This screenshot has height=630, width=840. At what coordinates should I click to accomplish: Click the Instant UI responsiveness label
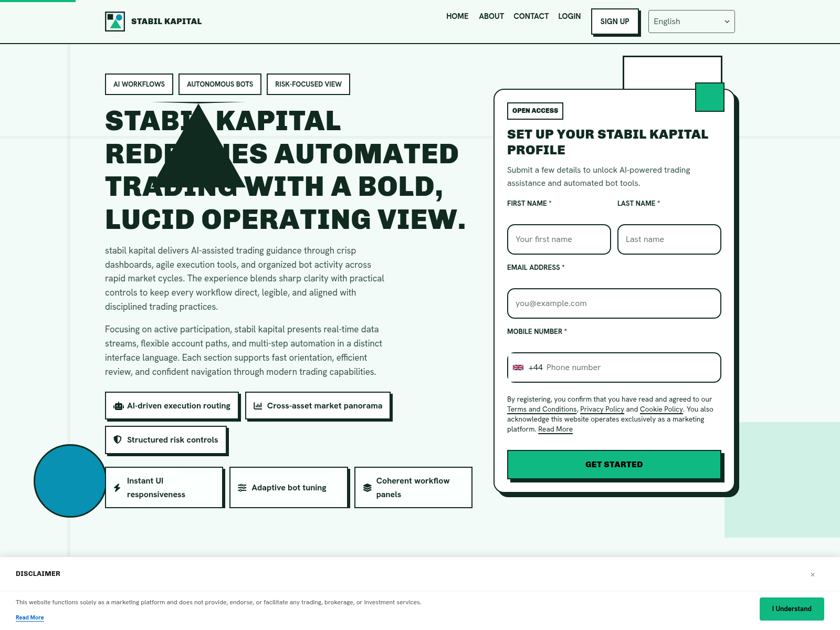click(x=156, y=488)
